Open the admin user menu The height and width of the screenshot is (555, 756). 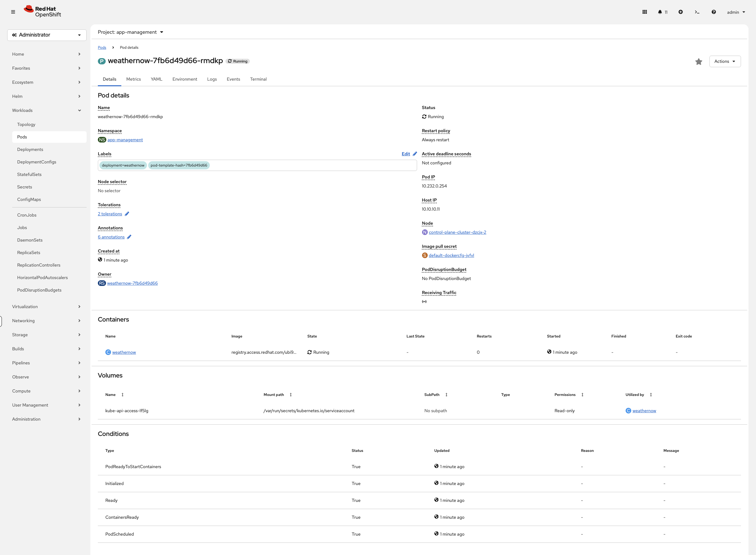click(735, 12)
